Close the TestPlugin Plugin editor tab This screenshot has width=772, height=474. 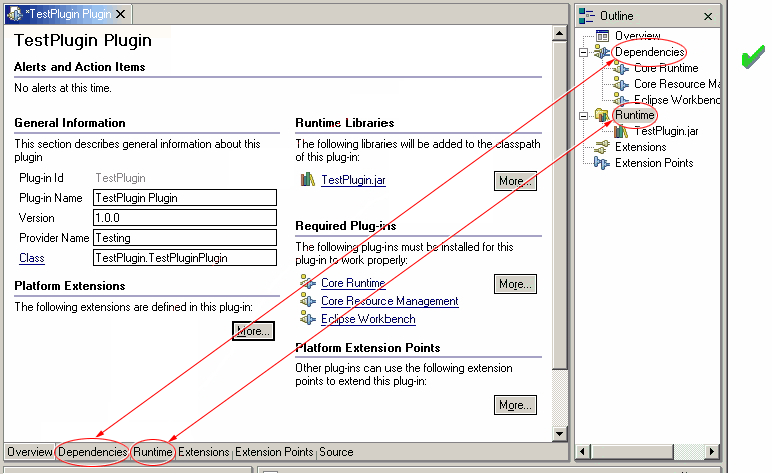[121, 14]
